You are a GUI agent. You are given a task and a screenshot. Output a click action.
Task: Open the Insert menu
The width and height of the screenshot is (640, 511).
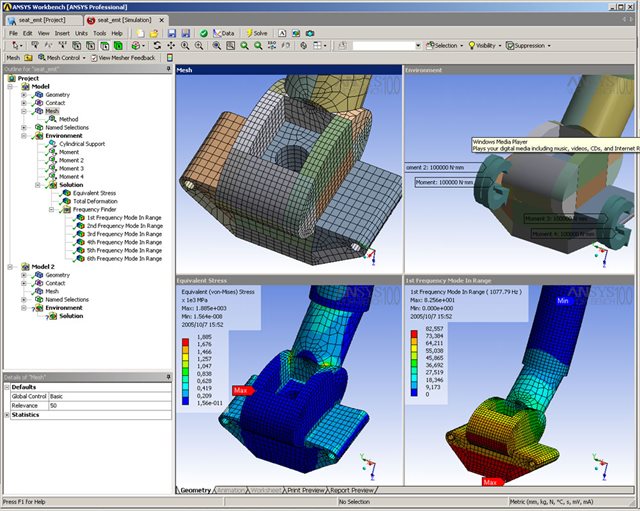tap(62, 33)
